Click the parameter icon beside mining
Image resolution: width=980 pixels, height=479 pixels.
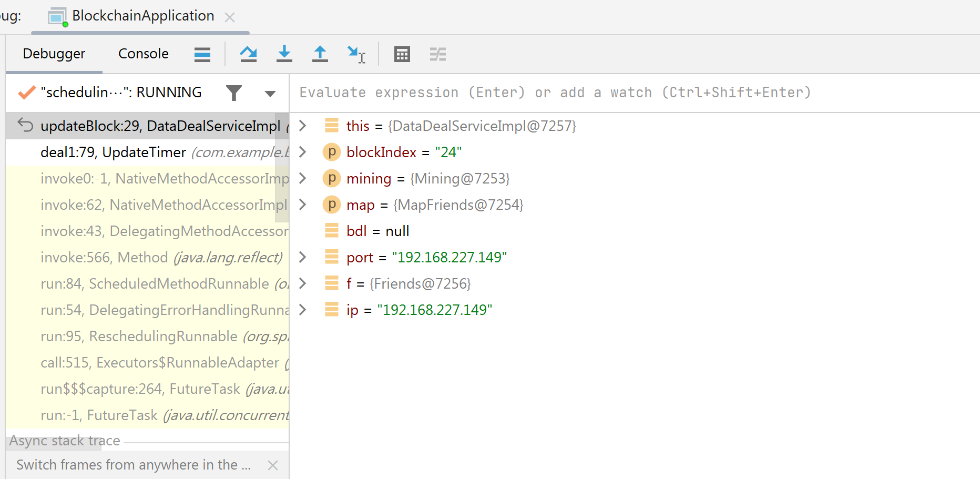click(x=332, y=178)
